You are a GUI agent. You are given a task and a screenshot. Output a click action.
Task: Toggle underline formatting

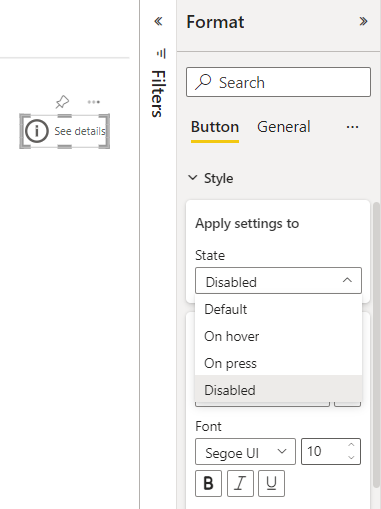271,483
